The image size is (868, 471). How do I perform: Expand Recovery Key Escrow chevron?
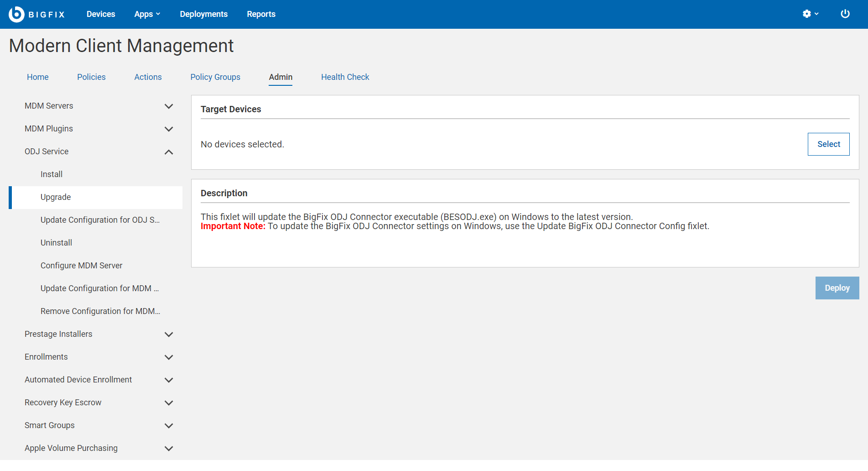pos(168,403)
